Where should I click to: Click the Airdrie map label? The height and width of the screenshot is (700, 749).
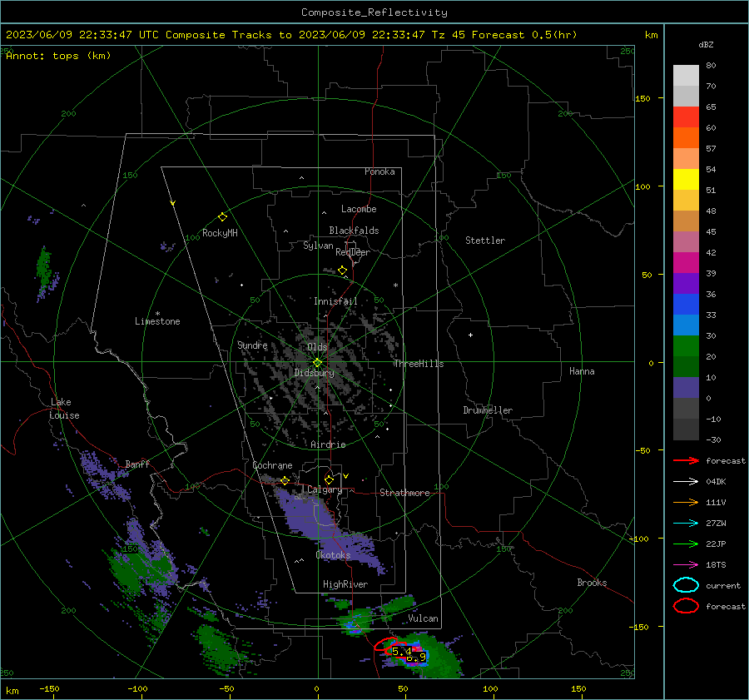pyautogui.click(x=328, y=444)
